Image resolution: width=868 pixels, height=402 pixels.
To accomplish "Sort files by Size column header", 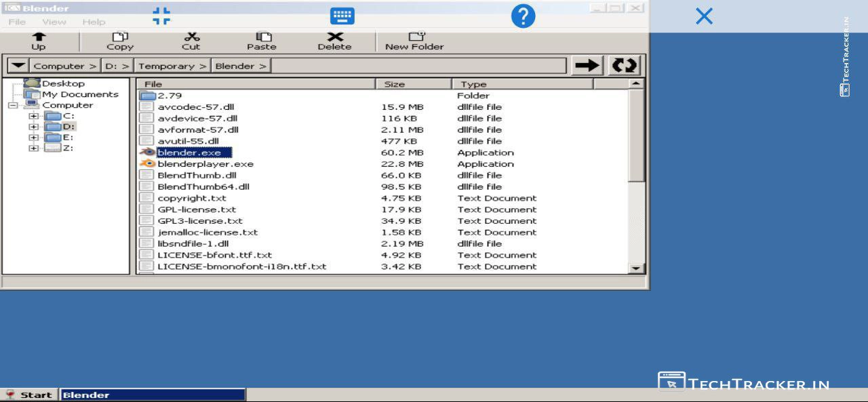I will pyautogui.click(x=395, y=84).
